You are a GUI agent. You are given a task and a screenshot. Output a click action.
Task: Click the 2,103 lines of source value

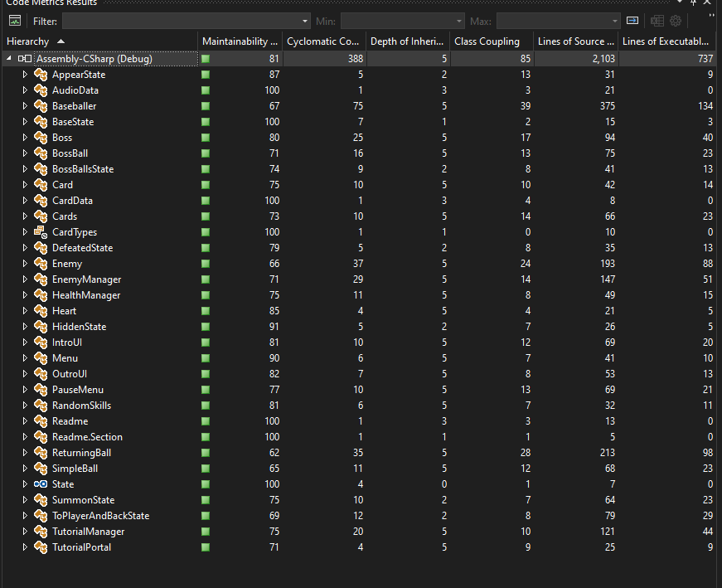603,59
